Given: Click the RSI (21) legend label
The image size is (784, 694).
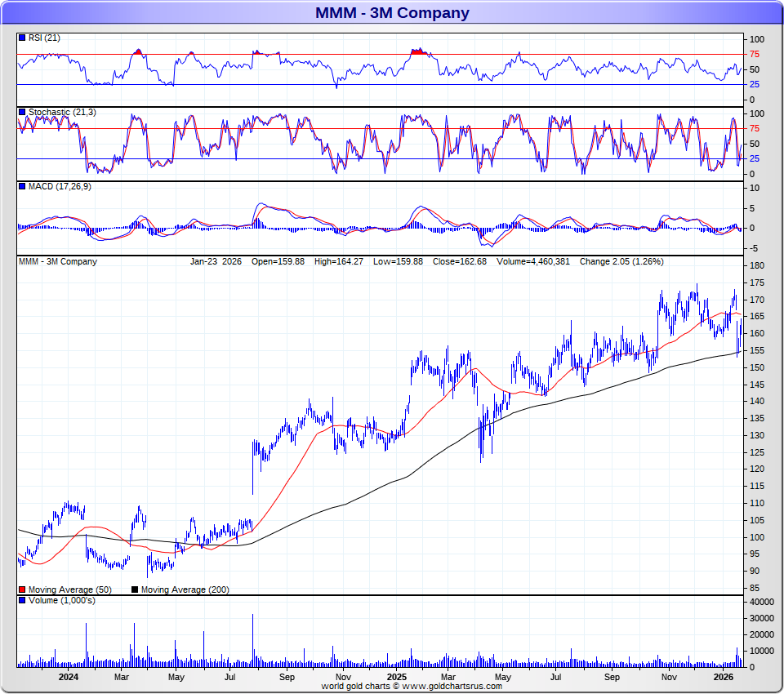Looking at the screenshot, I should (x=44, y=38).
